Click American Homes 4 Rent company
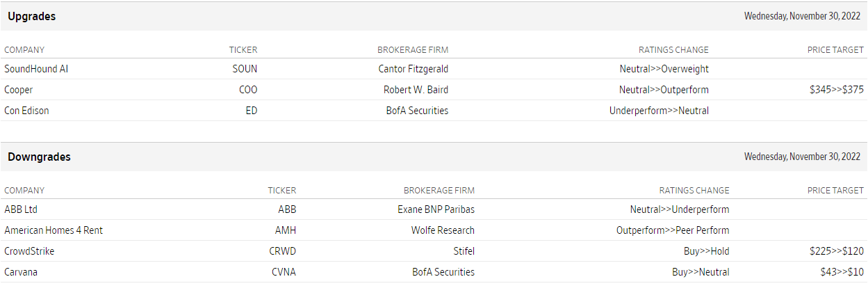The width and height of the screenshot is (868, 286). (54, 230)
